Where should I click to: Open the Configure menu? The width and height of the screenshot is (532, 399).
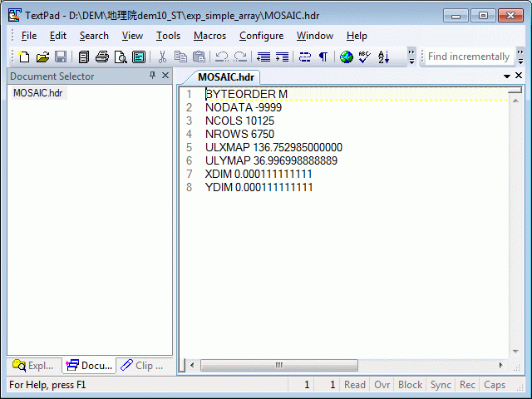point(261,36)
